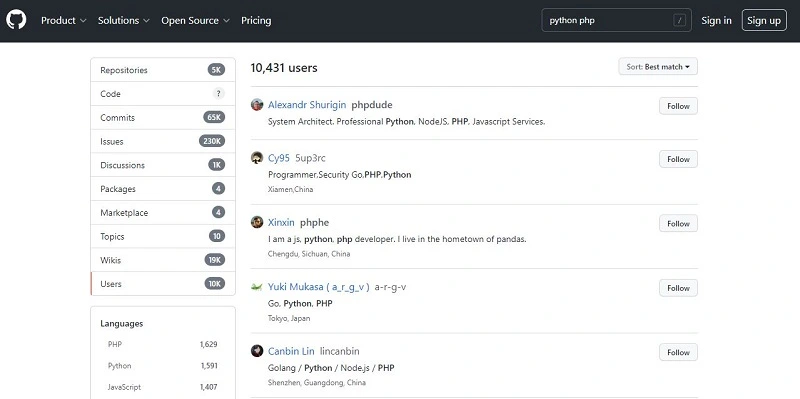Click the username phpdude
Image resolution: width=800 pixels, height=399 pixels.
click(x=372, y=105)
